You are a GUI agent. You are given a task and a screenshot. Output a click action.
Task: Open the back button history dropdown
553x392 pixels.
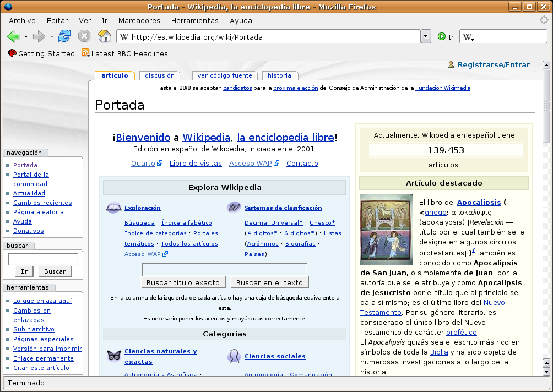pos(26,36)
